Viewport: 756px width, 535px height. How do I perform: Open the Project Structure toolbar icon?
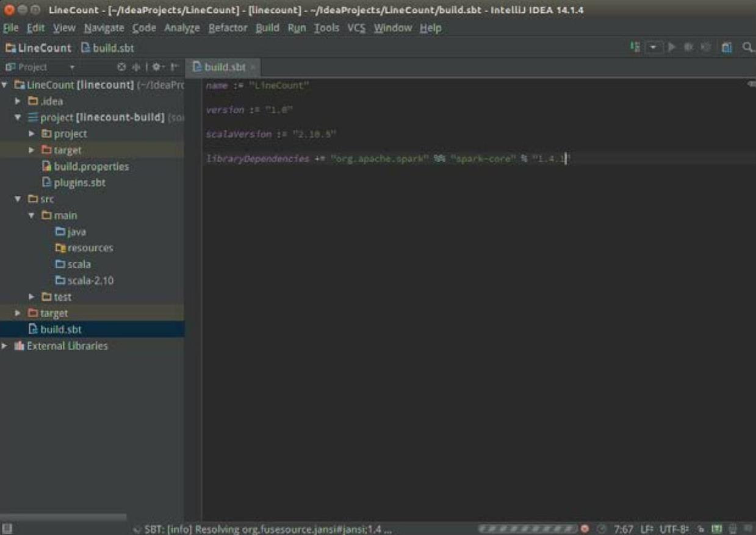pos(727,47)
